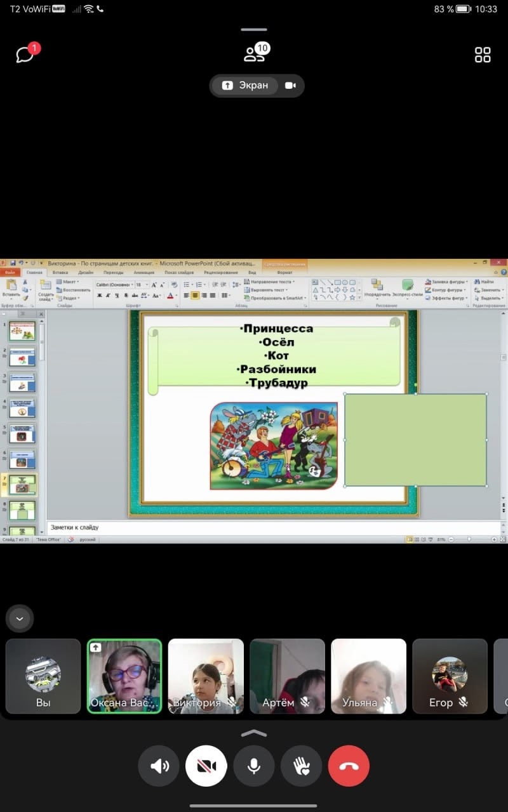
Task: Open slide 3 thumbnail in slides pane
Action: (22, 382)
